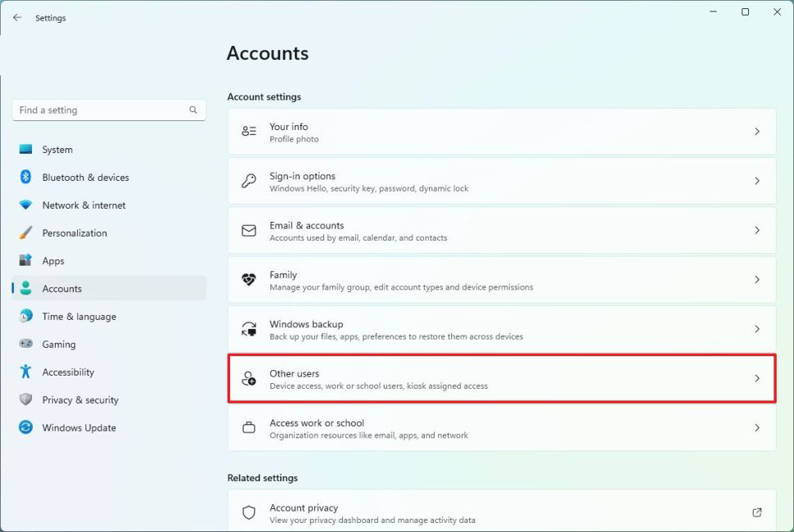Click the Network & internet Wi-Fi icon

[25, 205]
